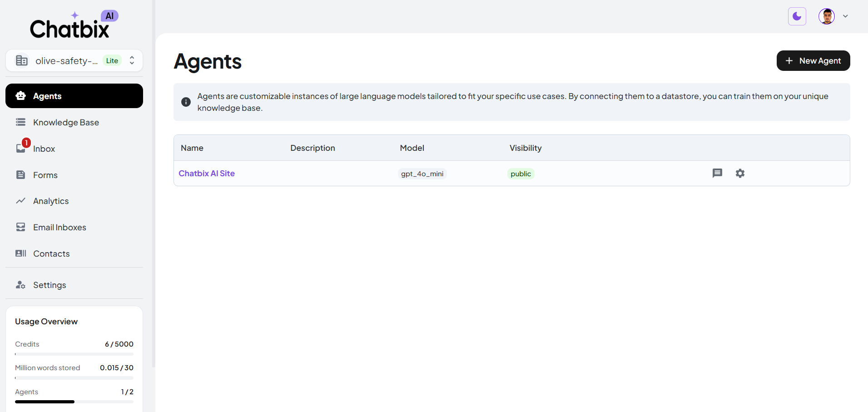Open the Forms page

[x=45, y=175]
